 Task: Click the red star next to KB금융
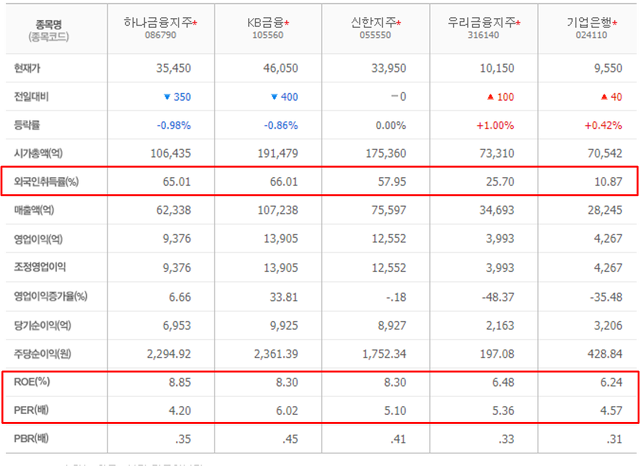(287, 22)
